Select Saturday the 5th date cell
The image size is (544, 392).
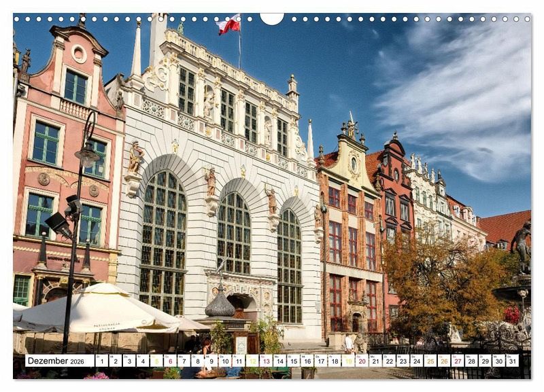click(x=156, y=361)
